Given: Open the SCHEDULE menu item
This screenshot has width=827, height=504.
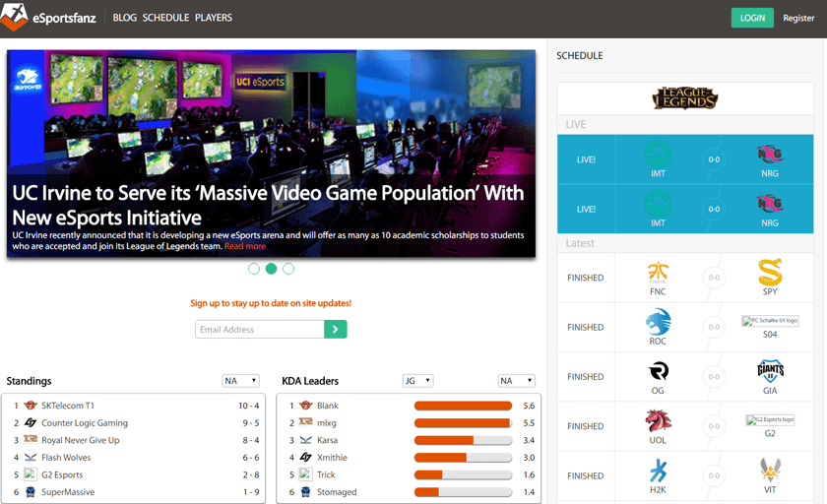Looking at the screenshot, I should tap(165, 18).
